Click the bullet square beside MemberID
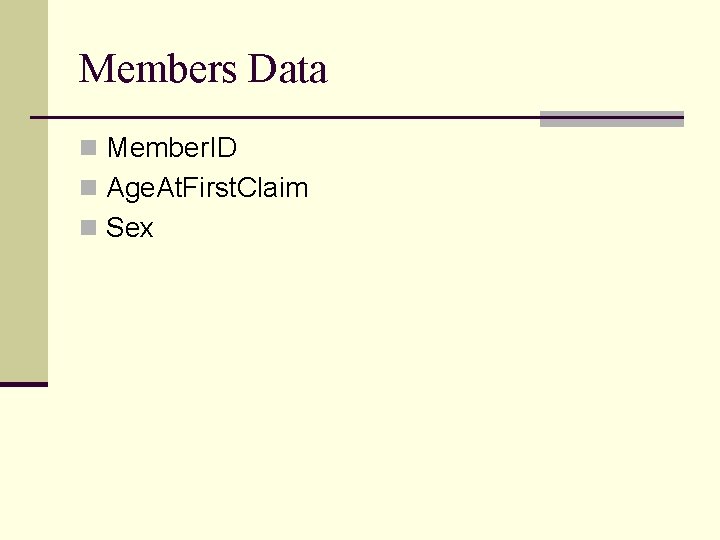The width and height of the screenshot is (720, 540). [89, 149]
